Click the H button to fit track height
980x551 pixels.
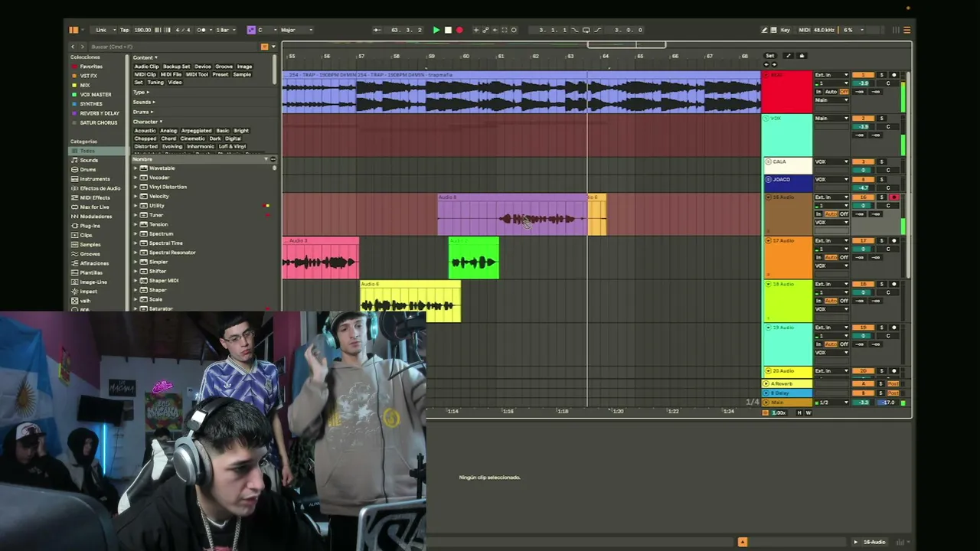click(x=800, y=412)
